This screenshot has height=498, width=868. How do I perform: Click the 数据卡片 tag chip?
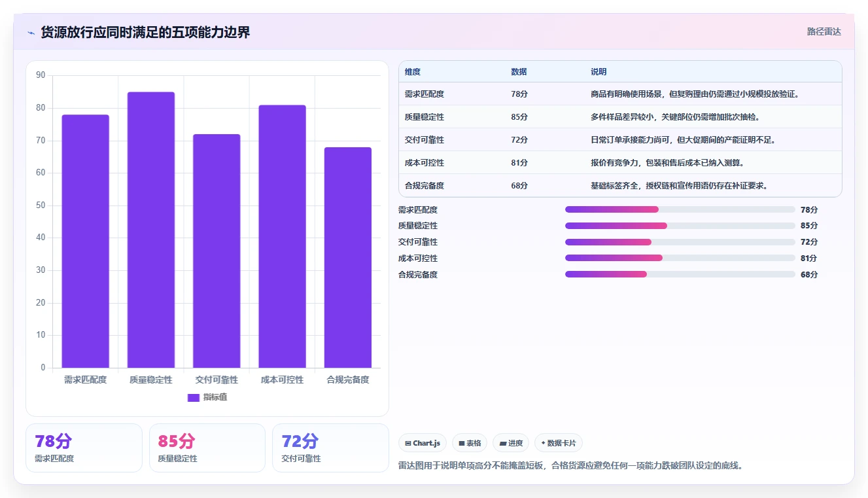point(559,443)
